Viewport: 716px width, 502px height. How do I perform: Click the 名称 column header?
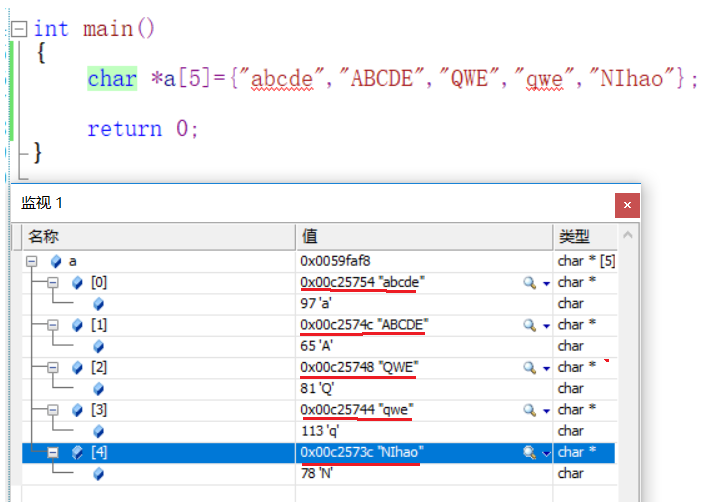coord(158,237)
